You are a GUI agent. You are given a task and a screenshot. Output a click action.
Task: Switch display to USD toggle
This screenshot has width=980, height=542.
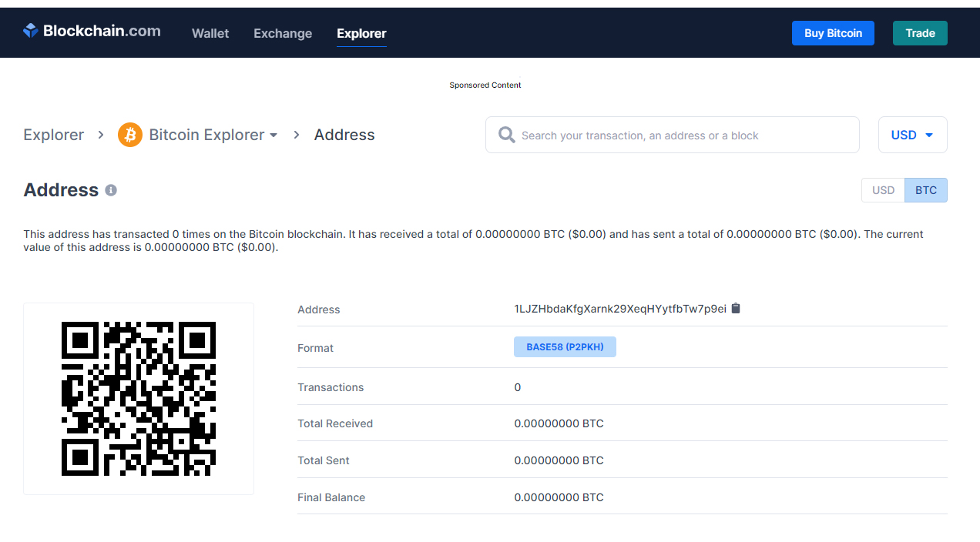(x=883, y=190)
